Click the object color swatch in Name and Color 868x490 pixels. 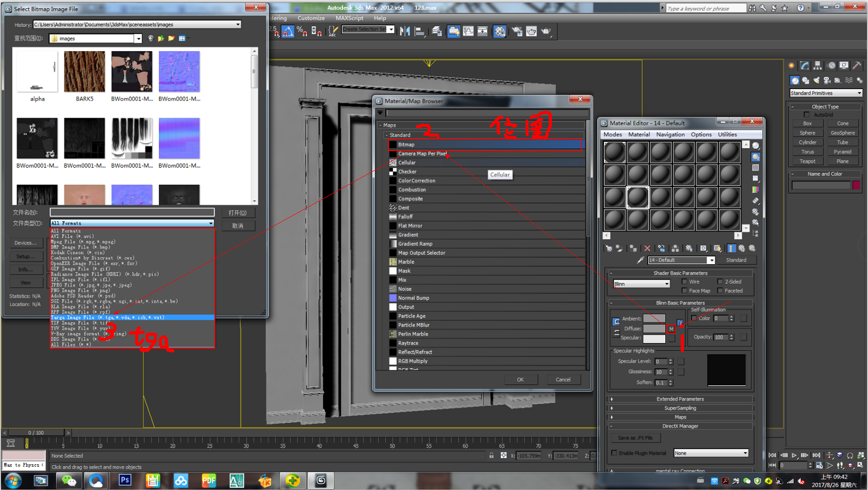[x=857, y=185]
